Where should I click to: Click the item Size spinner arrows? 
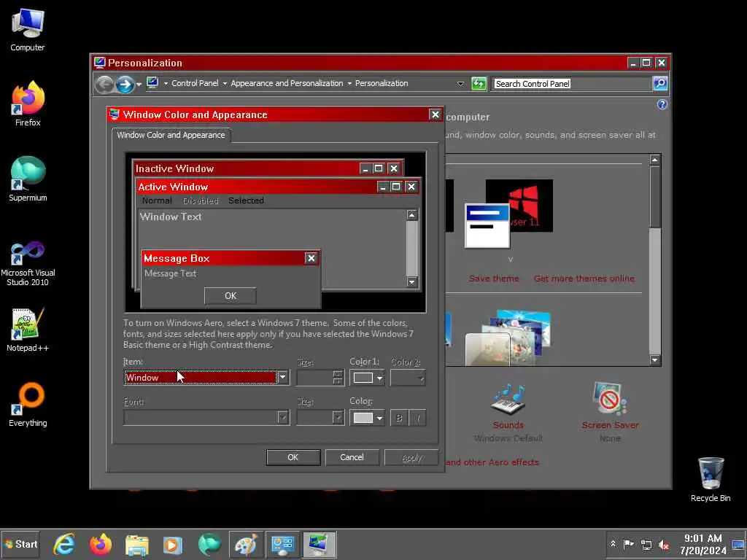[338, 378]
